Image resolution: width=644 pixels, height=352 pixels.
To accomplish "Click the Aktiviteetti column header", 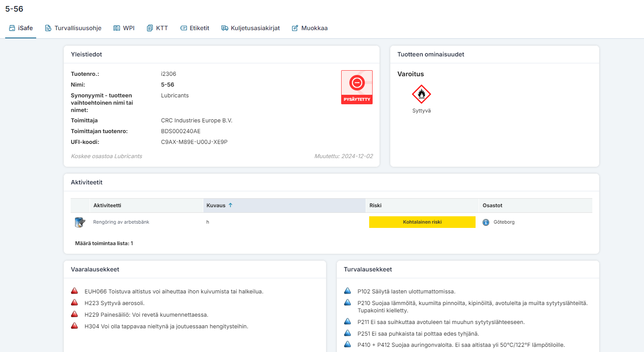I will tap(146, 206).
